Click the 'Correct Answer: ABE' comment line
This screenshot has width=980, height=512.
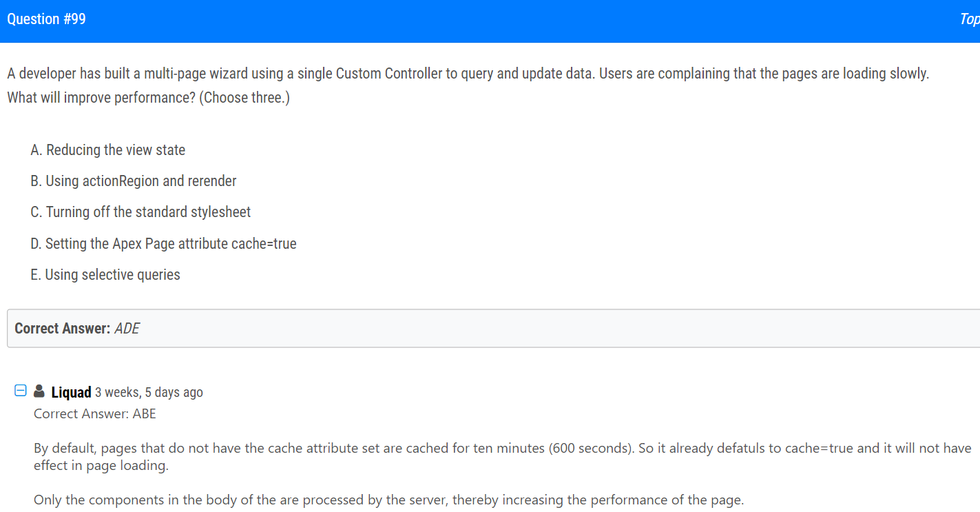(x=95, y=413)
